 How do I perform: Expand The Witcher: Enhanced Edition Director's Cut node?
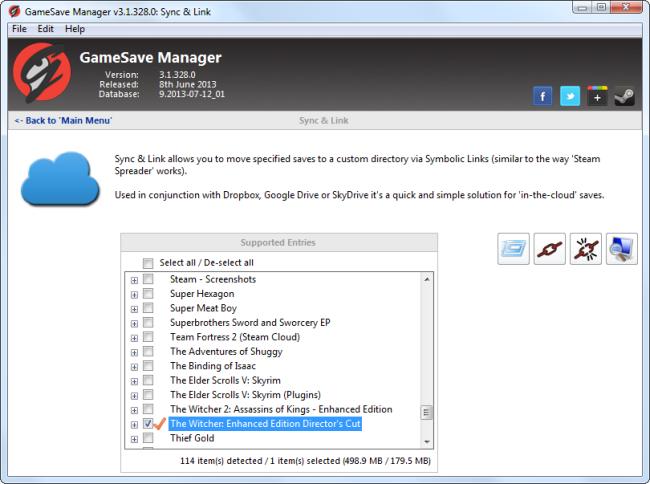pos(134,425)
